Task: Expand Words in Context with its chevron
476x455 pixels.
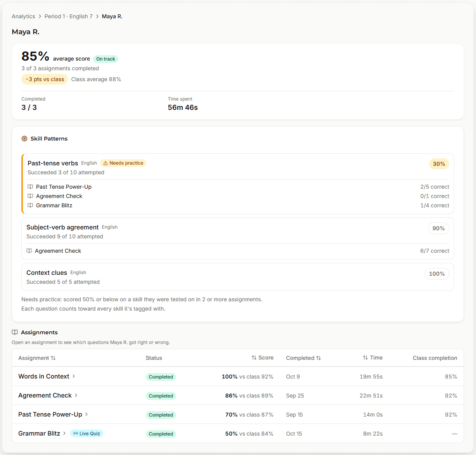Action: pyautogui.click(x=74, y=376)
